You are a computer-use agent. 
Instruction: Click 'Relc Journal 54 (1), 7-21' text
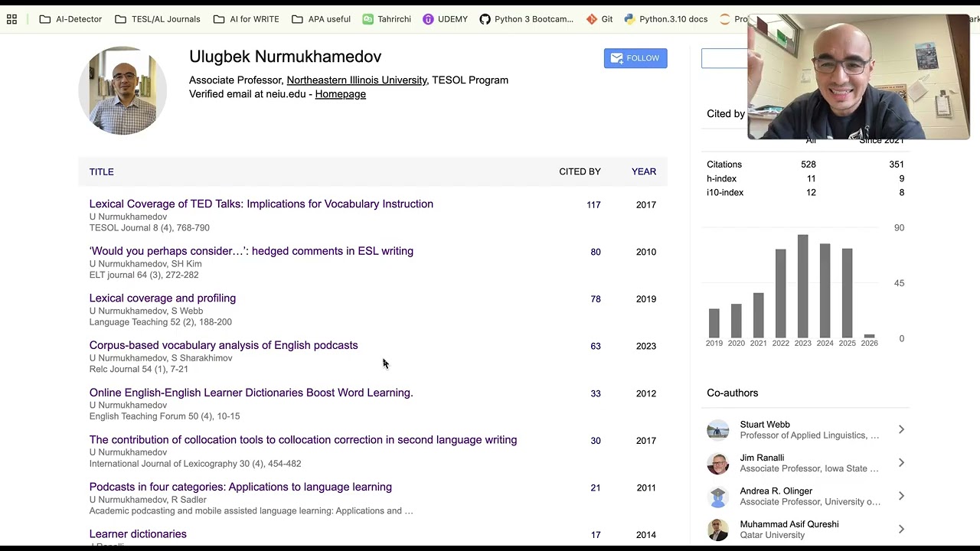(139, 369)
